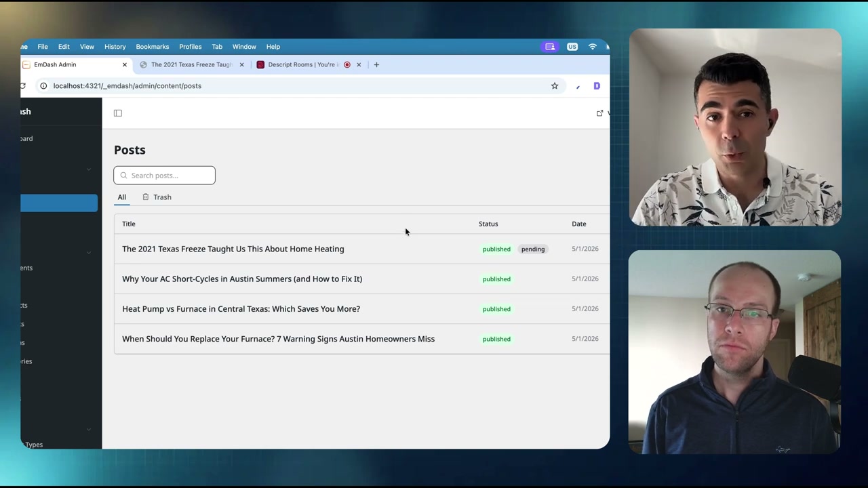Open the Heat Pump vs Furnace post
868x488 pixels.
click(x=241, y=309)
